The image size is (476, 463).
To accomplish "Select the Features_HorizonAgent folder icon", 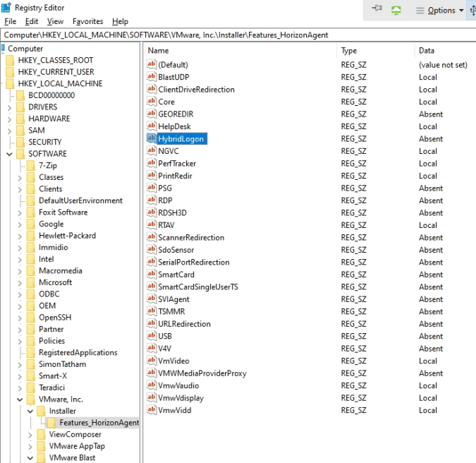I will click(x=51, y=423).
